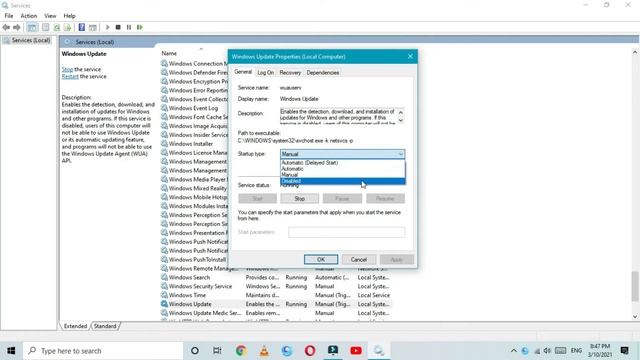The height and width of the screenshot is (360, 640).
Task: Switch to the General tab
Action: [x=243, y=72]
